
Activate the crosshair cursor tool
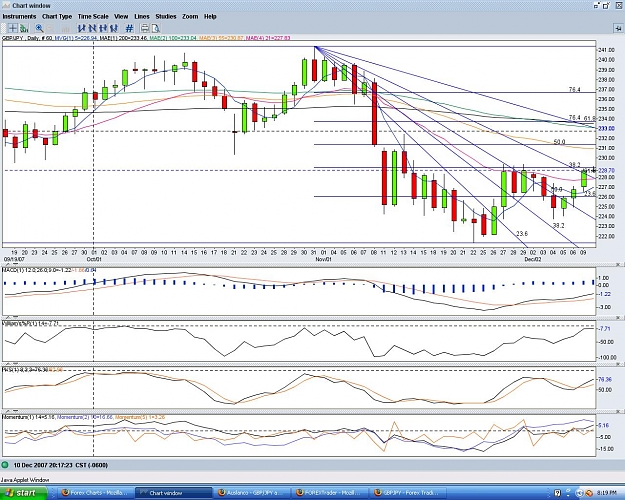tap(13, 28)
